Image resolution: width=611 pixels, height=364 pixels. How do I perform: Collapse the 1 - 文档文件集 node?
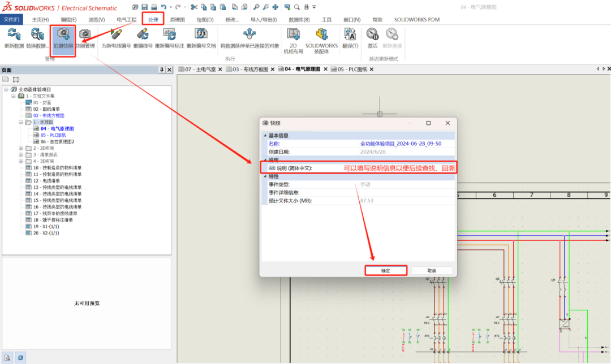coord(13,96)
